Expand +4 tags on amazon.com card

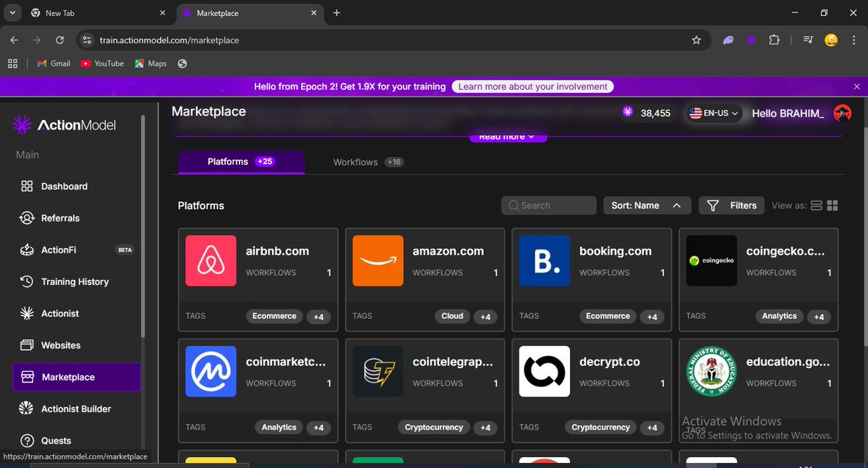pos(485,317)
